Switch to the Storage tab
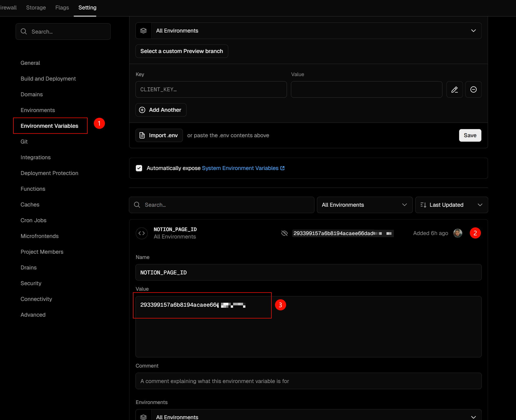Viewport: 516px width, 420px height. click(x=36, y=8)
